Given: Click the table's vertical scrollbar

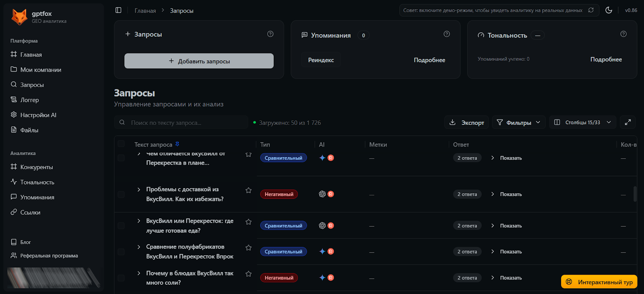Looking at the screenshot, I should tap(635, 194).
